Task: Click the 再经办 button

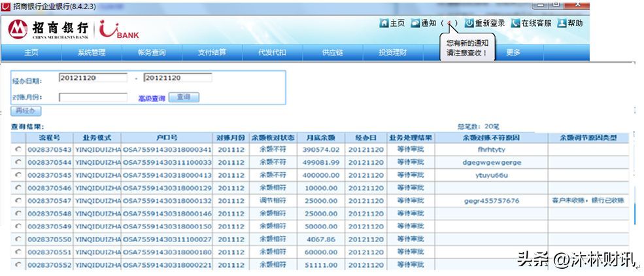Action: click(26, 111)
